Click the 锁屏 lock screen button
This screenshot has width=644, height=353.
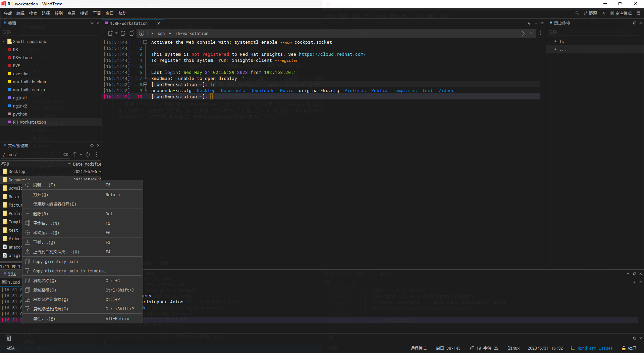tap(629, 348)
